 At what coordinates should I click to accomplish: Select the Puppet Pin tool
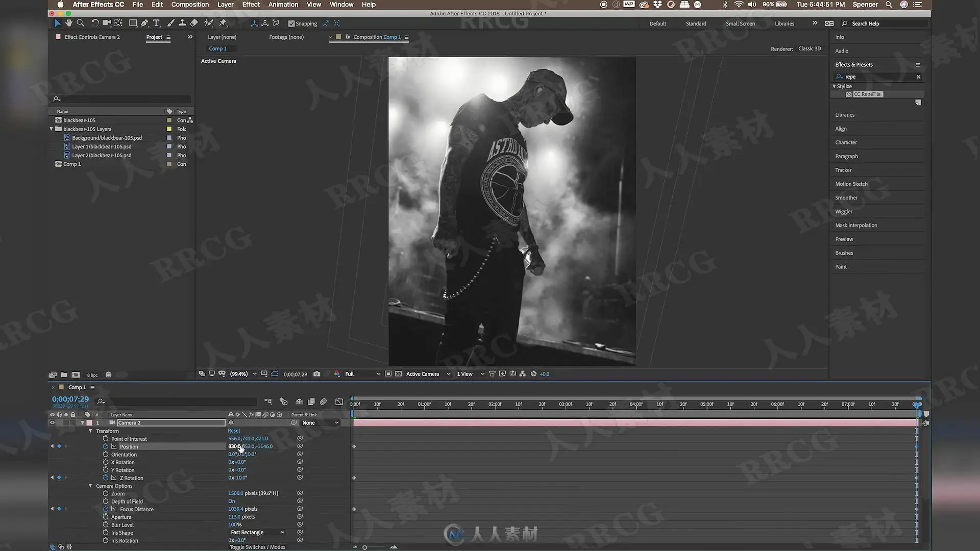223,23
